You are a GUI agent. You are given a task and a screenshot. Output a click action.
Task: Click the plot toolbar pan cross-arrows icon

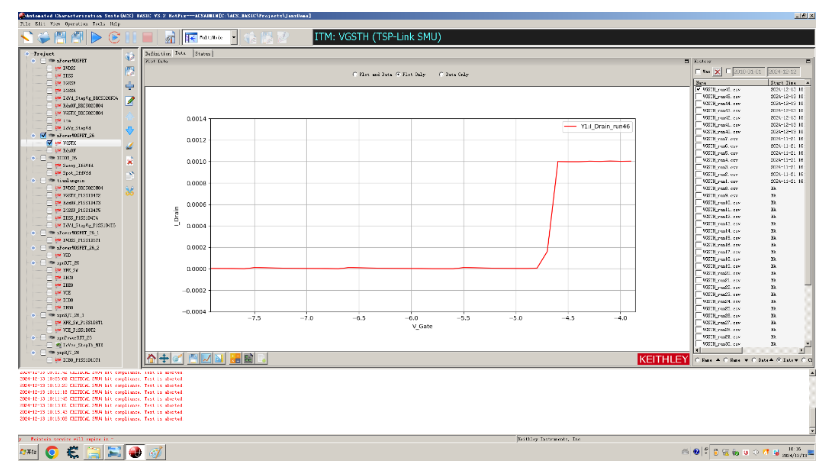coord(164,358)
